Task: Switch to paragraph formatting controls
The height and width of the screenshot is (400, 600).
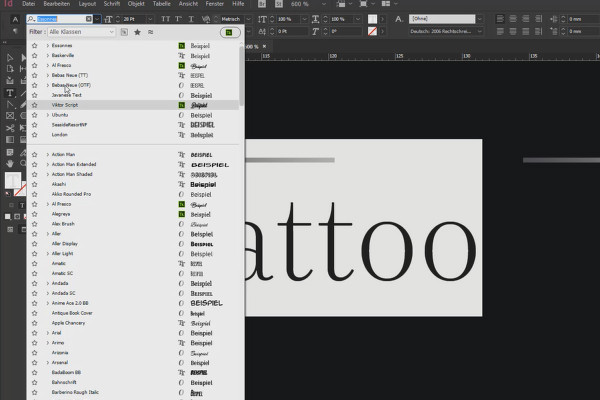Action: click(15, 31)
